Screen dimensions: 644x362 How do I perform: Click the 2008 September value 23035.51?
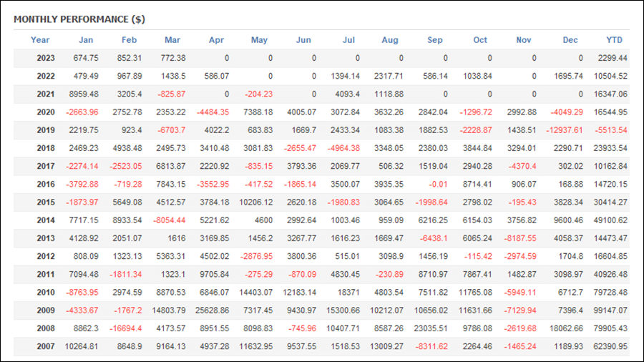click(431, 328)
